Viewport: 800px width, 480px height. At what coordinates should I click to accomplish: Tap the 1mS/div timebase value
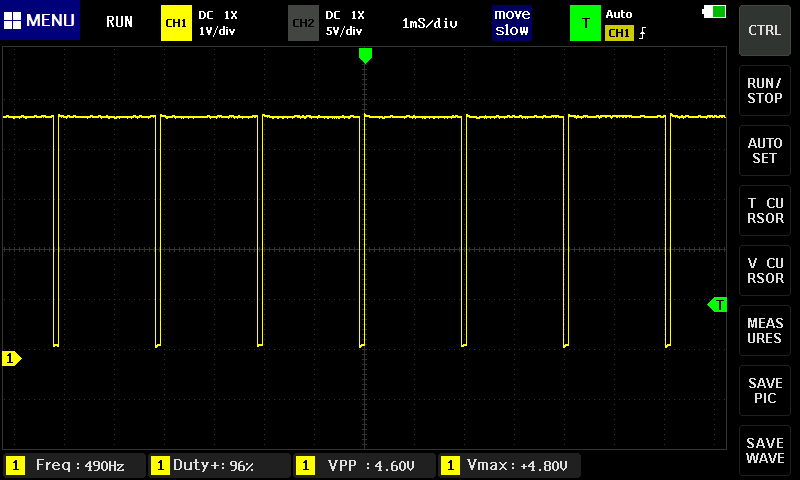pyautogui.click(x=430, y=23)
